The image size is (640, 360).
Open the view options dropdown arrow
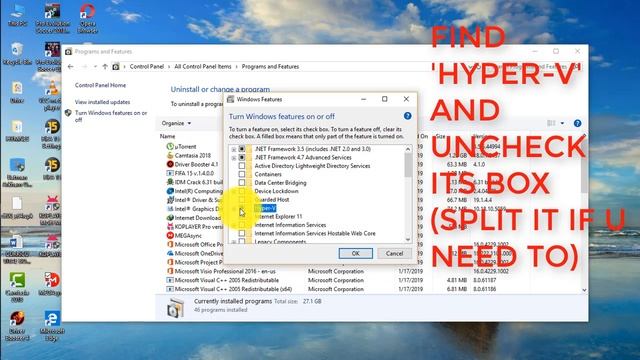(562, 123)
